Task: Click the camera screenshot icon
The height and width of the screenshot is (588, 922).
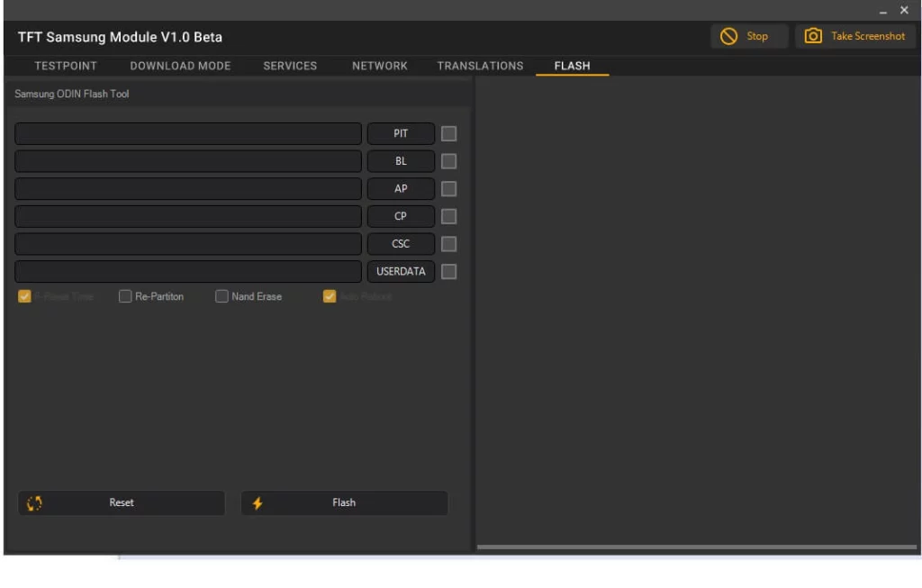Action: (813, 36)
